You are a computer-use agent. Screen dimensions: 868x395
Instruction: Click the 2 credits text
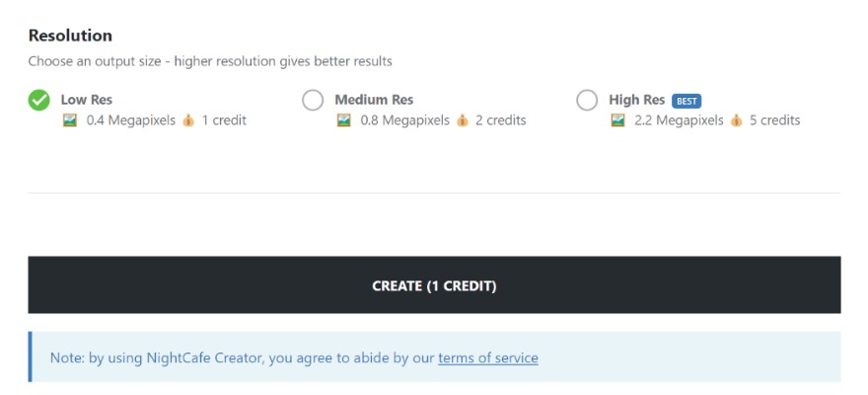coord(500,120)
